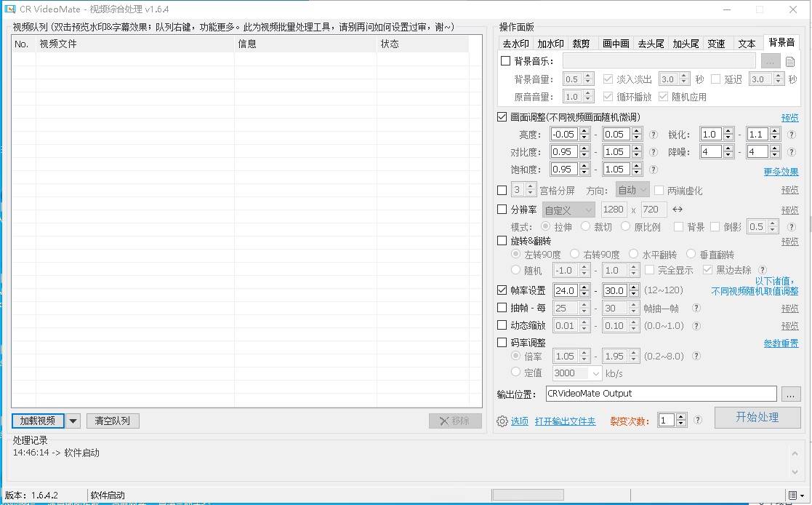This screenshot has width=812, height=505.
Task: Switch to the 变速 tab
Action: pos(716,44)
